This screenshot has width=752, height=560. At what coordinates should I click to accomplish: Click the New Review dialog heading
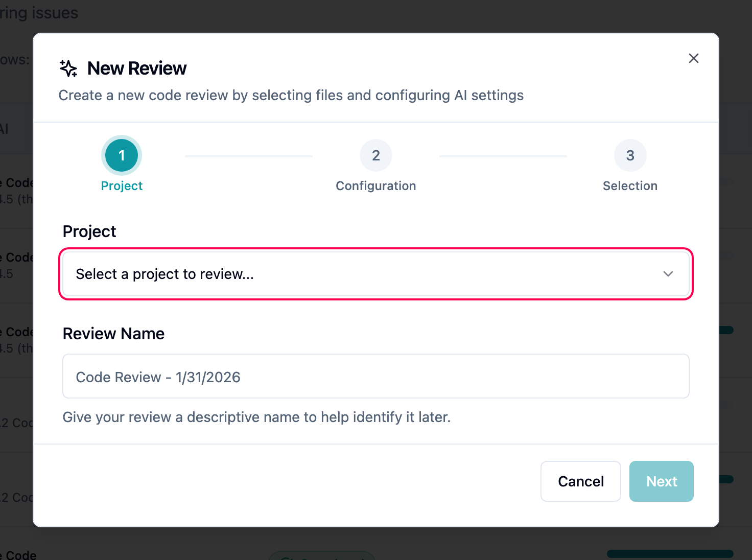tap(136, 68)
